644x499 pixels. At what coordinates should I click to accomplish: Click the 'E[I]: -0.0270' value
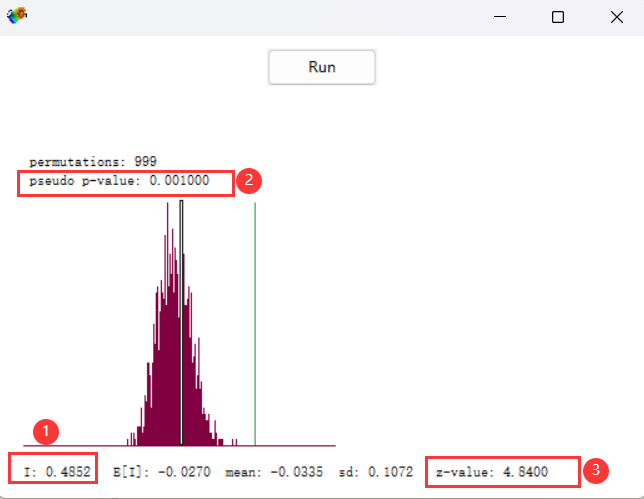tap(162, 471)
